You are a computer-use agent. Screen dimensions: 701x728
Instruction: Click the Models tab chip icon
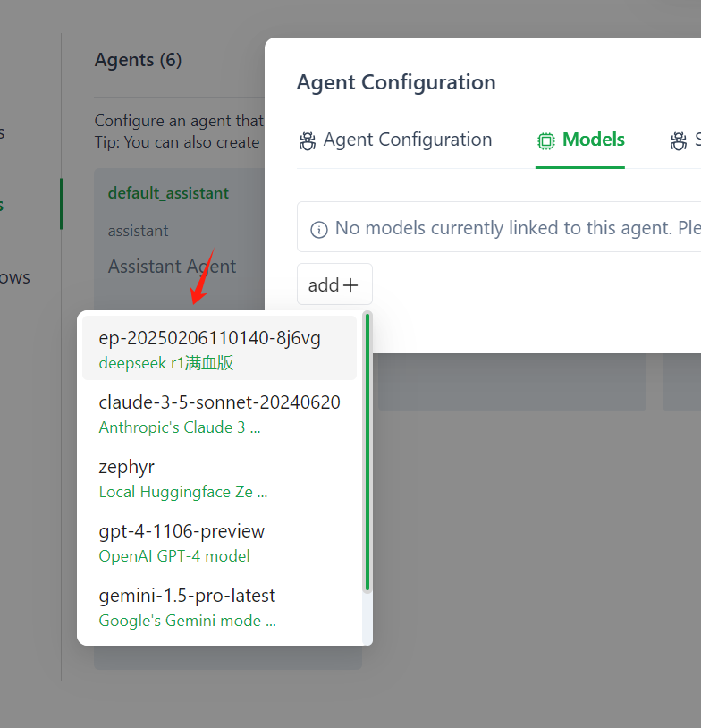pyautogui.click(x=546, y=140)
